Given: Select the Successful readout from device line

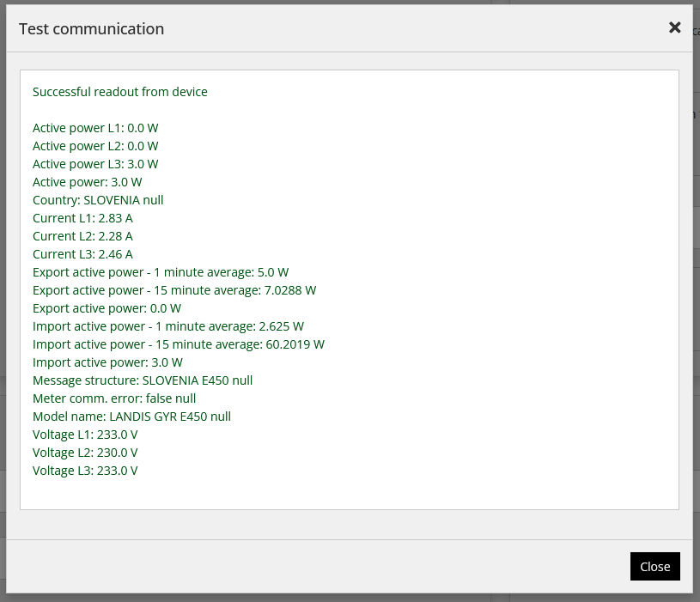Looking at the screenshot, I should click(x=120, y=92).
